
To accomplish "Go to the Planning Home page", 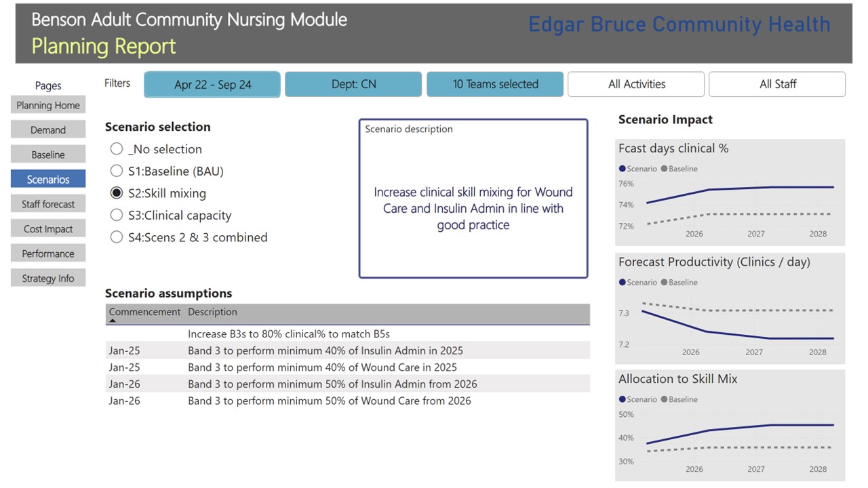I will click(48, 105).
